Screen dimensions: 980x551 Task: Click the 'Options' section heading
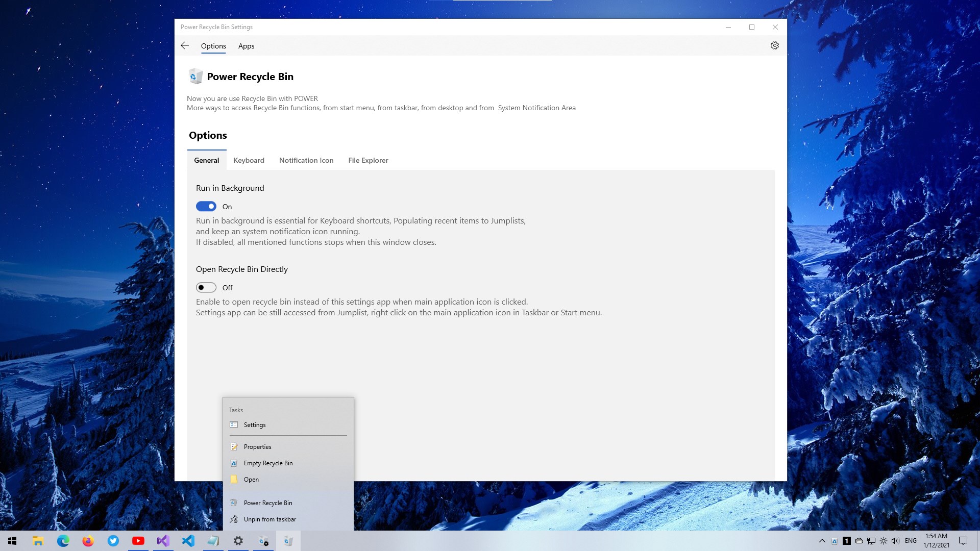click(208, 135)
